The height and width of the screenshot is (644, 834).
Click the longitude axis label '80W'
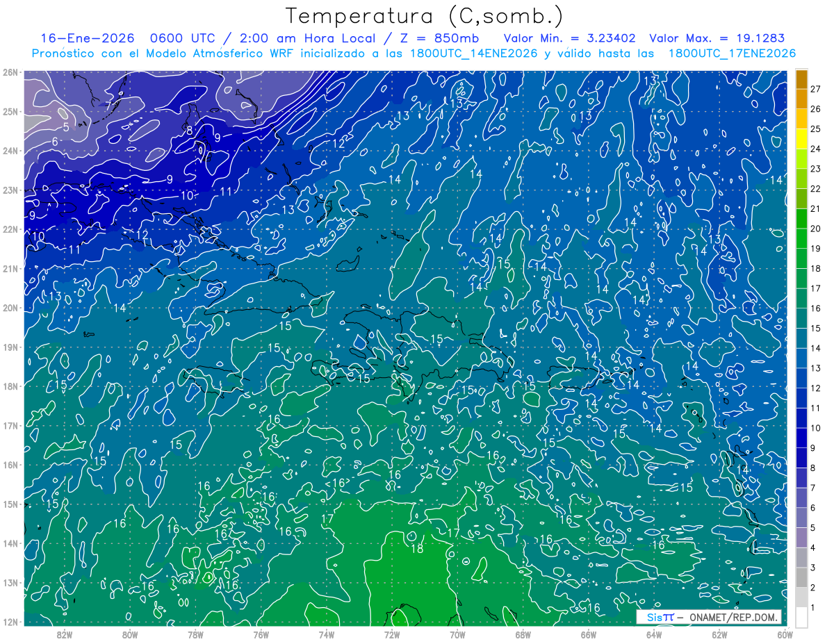[x=130, y=635]
